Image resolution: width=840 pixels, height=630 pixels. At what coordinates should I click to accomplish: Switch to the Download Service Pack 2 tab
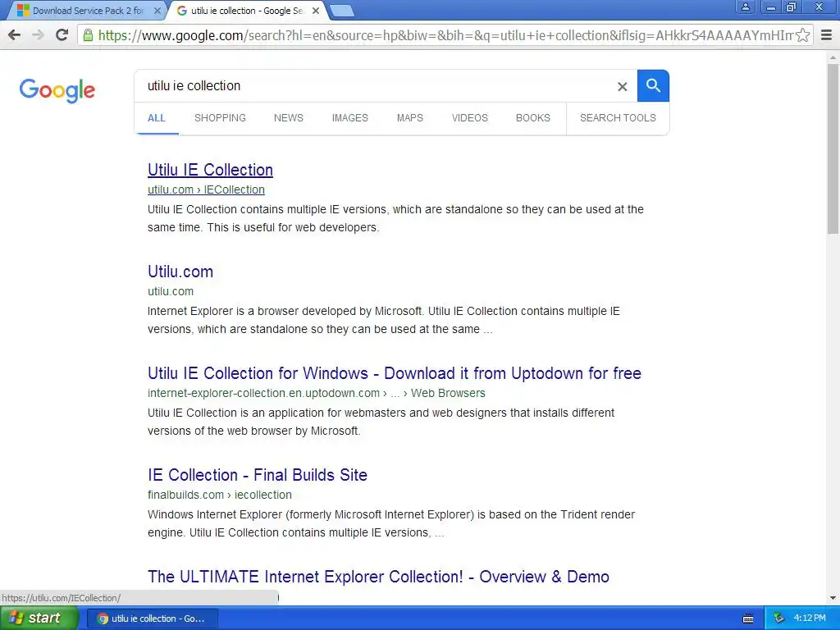[85, 11]
